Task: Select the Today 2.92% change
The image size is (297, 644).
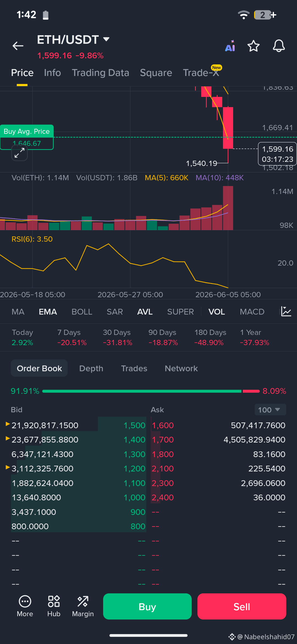Action: click(23, 337)
